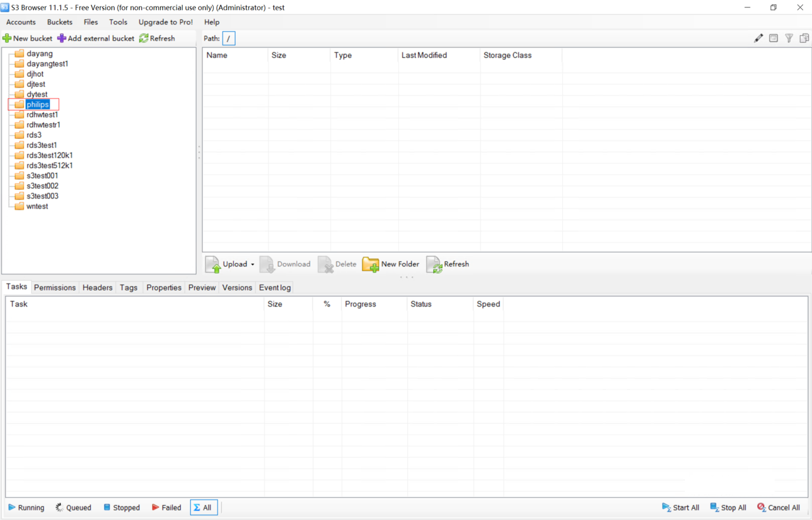Show Running tasks filter
Viewport: 812px width, 520px height.
(26, 508)
